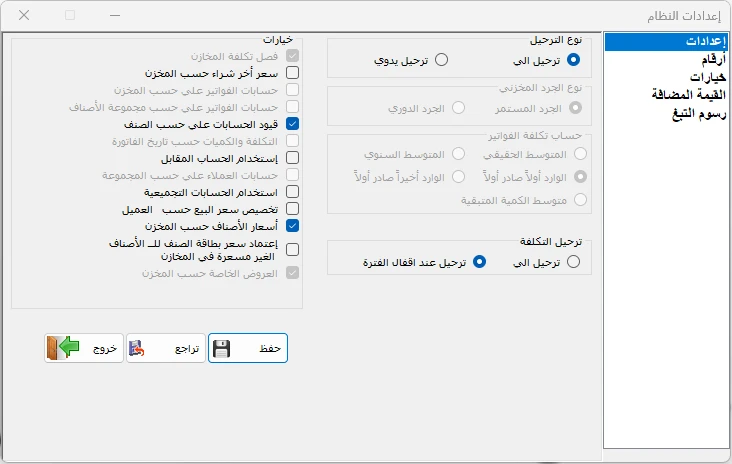The width and height of the screenshot is (732, 464).
Task: Click the نوع الجرد المخزني group label
Action: pos(541,88)
